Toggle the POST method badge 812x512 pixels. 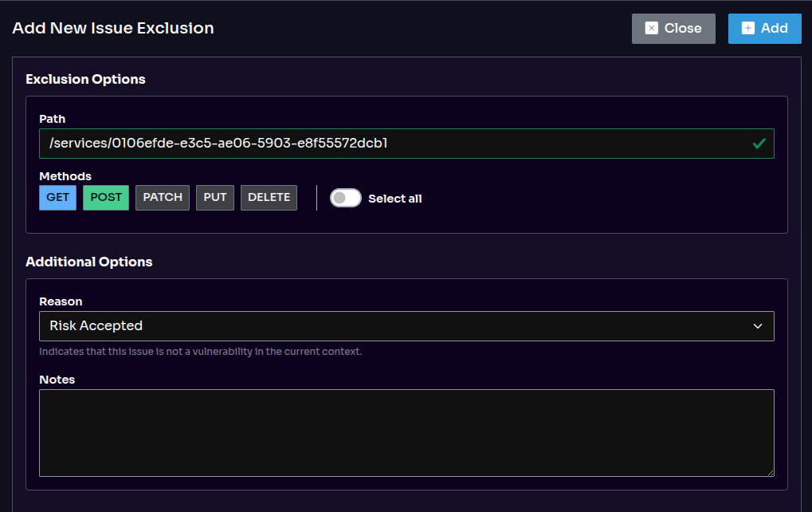[105, 197]
